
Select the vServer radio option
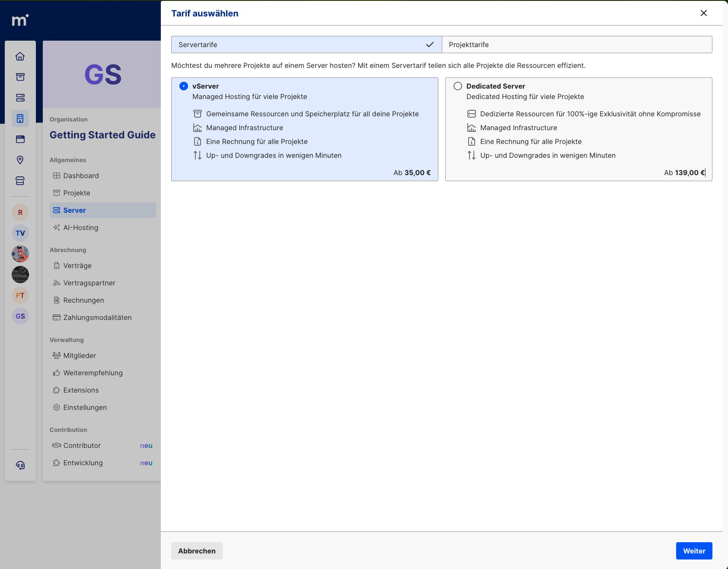click(x=184, y=86)
